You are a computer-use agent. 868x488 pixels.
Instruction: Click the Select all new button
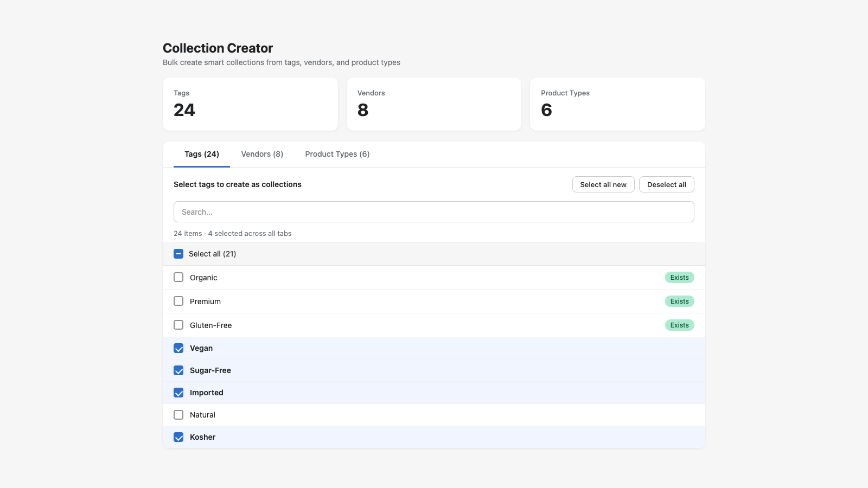point(603,184)
